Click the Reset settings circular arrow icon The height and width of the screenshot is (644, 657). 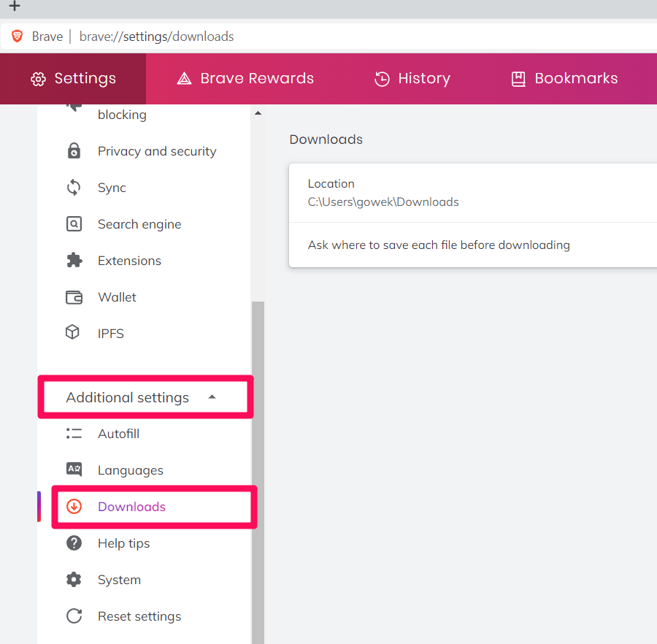coord(74,616)
